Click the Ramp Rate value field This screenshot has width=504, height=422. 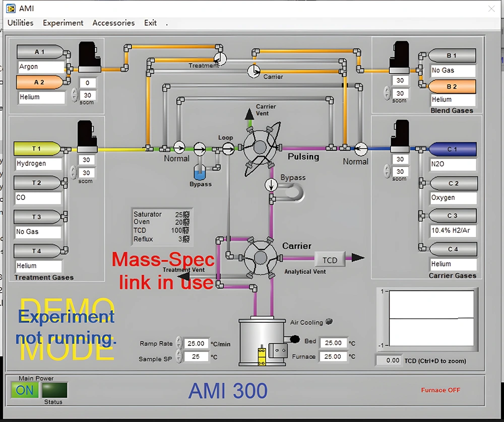click(196, 343)
